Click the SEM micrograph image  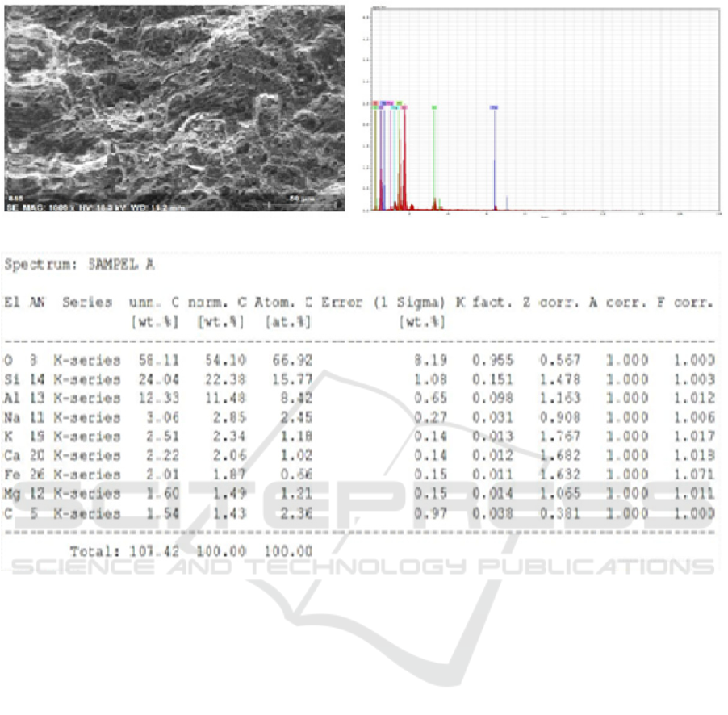point(174,105)
